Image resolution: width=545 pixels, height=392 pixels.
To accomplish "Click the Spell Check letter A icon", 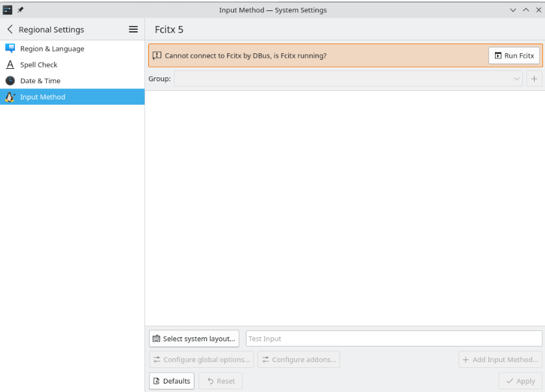I will (x=10, y=64).
